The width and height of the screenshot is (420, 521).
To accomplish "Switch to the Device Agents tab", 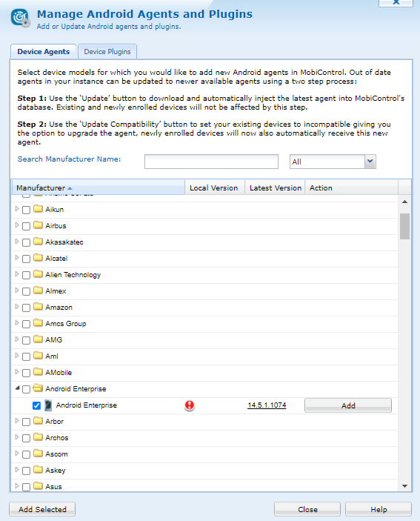I will click(44, 51).
